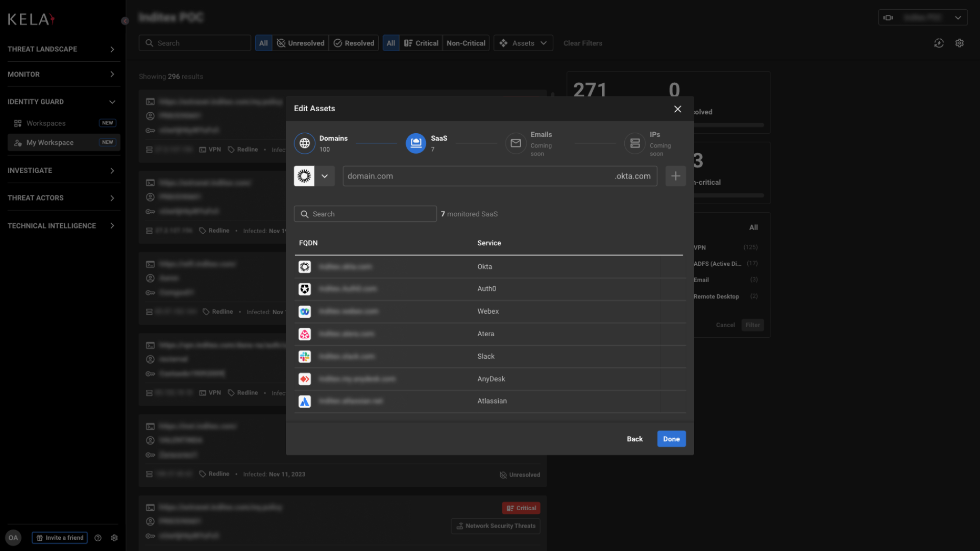The width and height of the screenshot is (980, 551).
Task: Click the SaaS step icon
Action: [416, 143]
